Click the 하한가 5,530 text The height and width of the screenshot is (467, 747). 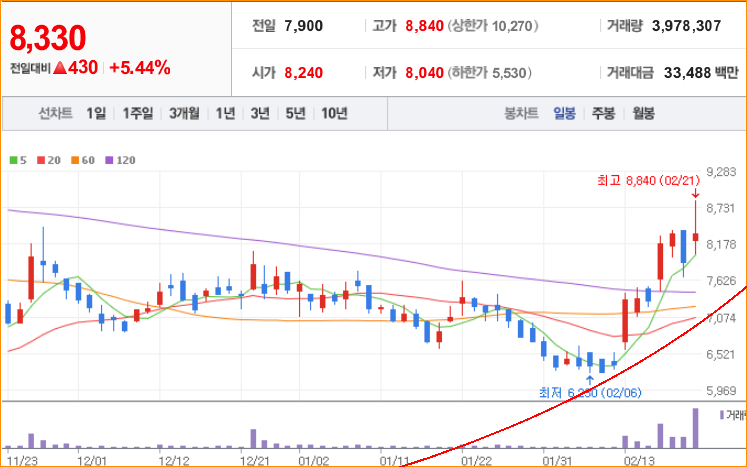[x=489, y=73]
